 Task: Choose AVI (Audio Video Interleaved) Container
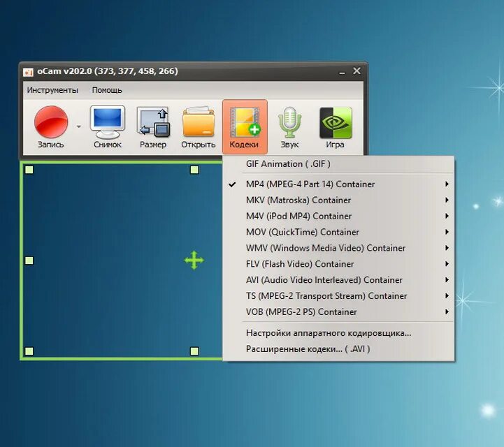338,280
